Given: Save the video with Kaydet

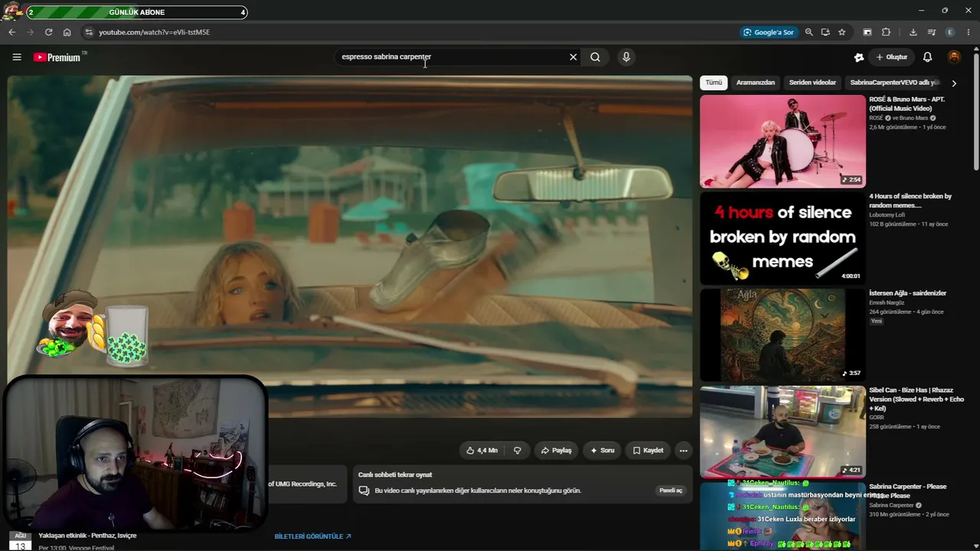Looking at the screenshot, I should [648, 451].
